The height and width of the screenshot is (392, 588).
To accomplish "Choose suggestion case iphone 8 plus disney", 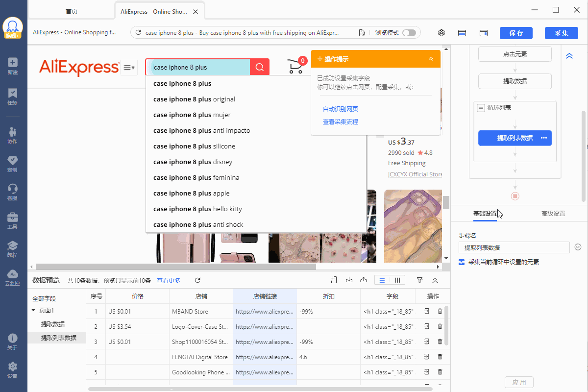I will [256, 162].
